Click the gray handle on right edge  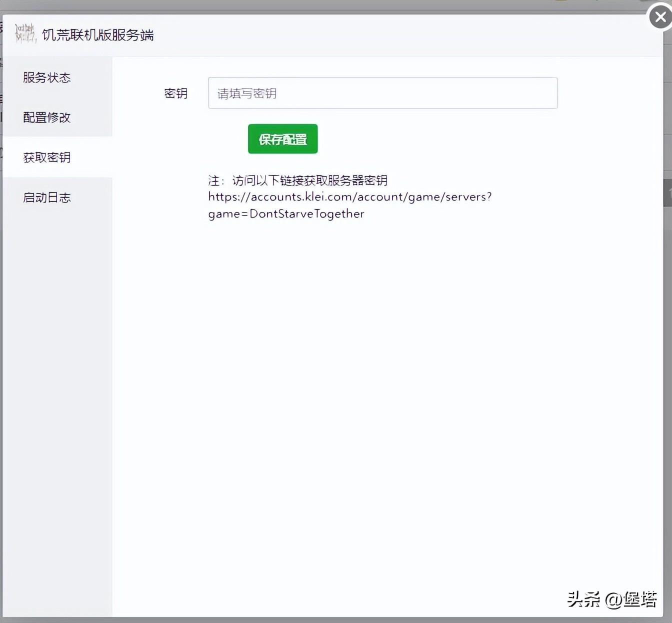coord(667,193)
